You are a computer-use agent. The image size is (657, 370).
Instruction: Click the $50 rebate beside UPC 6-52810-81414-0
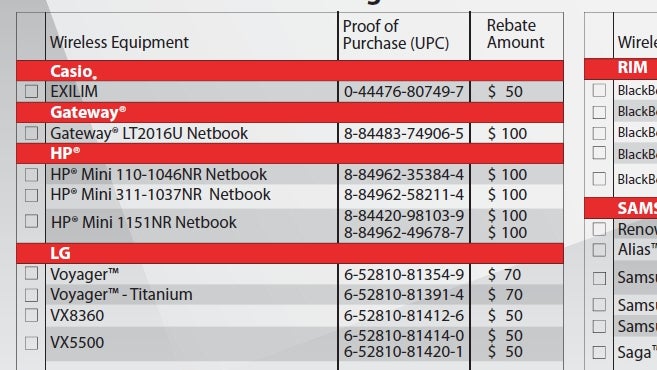[x=505, y=336]
